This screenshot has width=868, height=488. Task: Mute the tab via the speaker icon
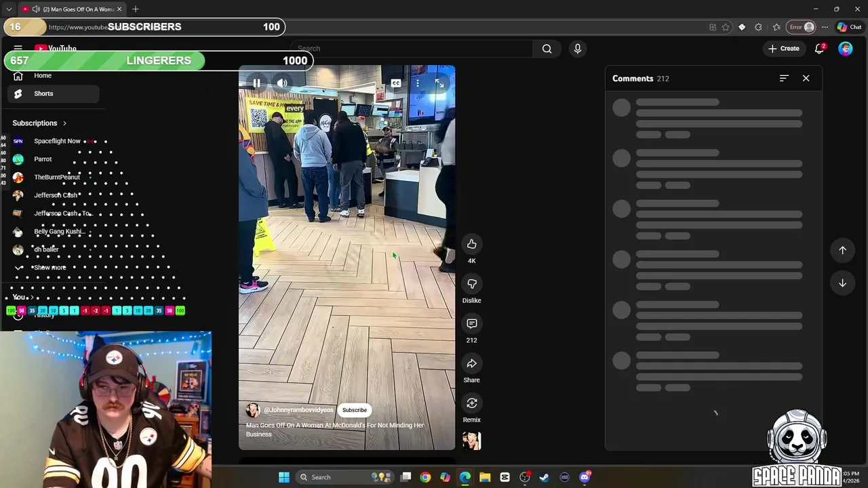click(x=35, y=9)
